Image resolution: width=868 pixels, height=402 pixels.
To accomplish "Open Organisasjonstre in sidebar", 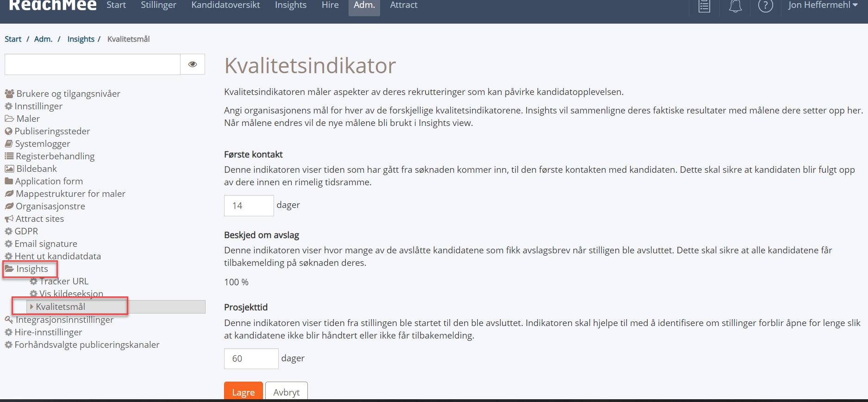I will pos(50,206).
